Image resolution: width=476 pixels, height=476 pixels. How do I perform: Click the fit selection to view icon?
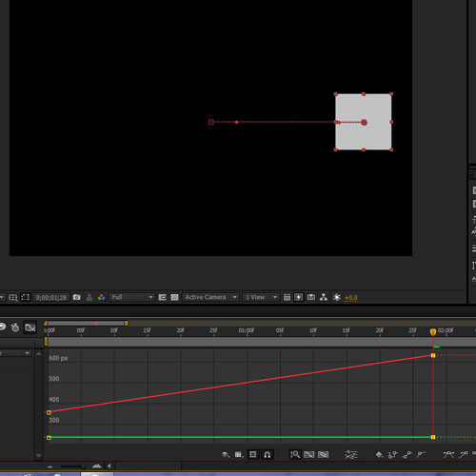(309, 455)
